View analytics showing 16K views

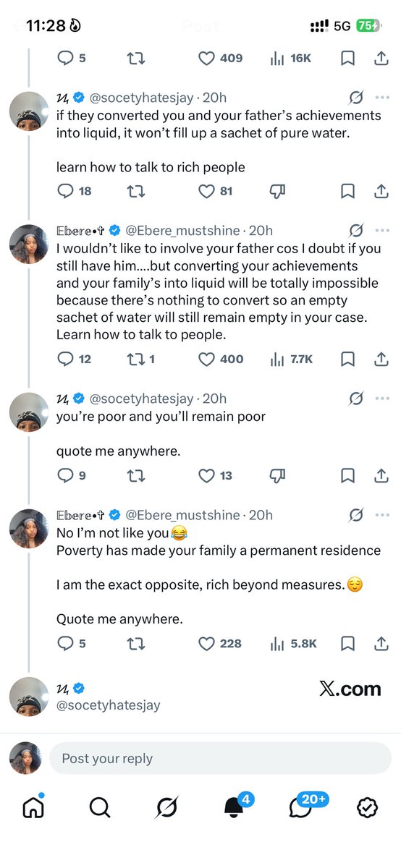tap(290, 59)
